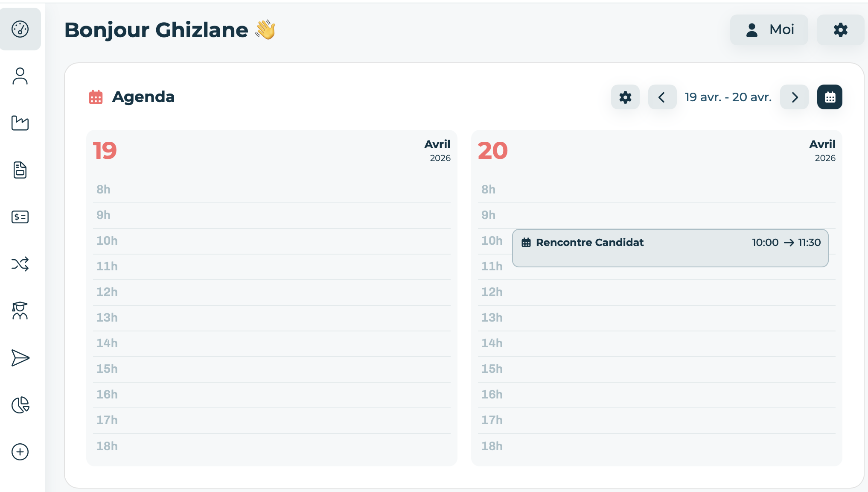Select the 14h slot on April 19

[x=272, y=344]
